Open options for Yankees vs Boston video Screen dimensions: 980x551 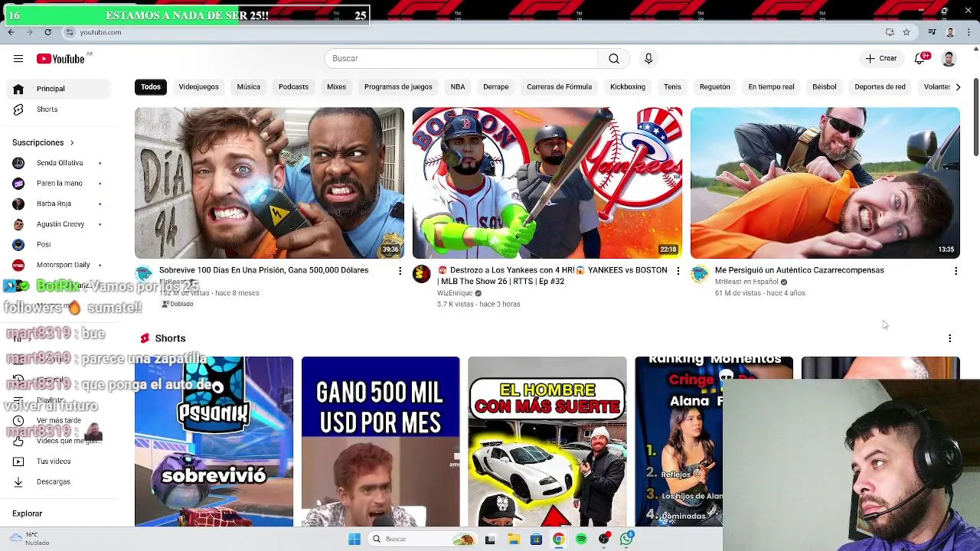click(x=678, y=271)
